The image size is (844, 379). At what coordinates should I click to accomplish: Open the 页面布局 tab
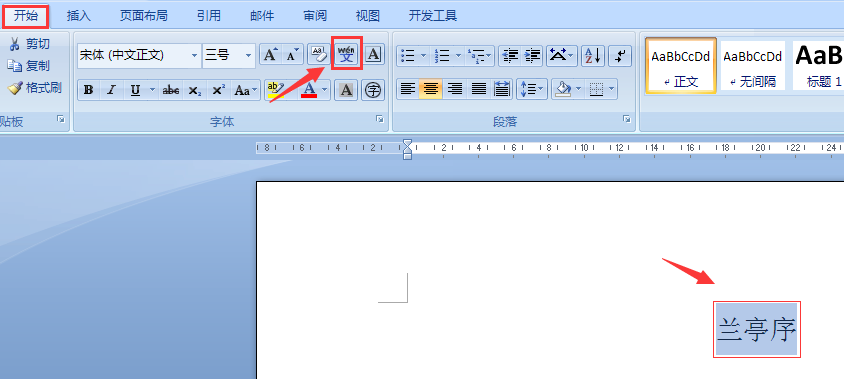click(x=144, y=16)
